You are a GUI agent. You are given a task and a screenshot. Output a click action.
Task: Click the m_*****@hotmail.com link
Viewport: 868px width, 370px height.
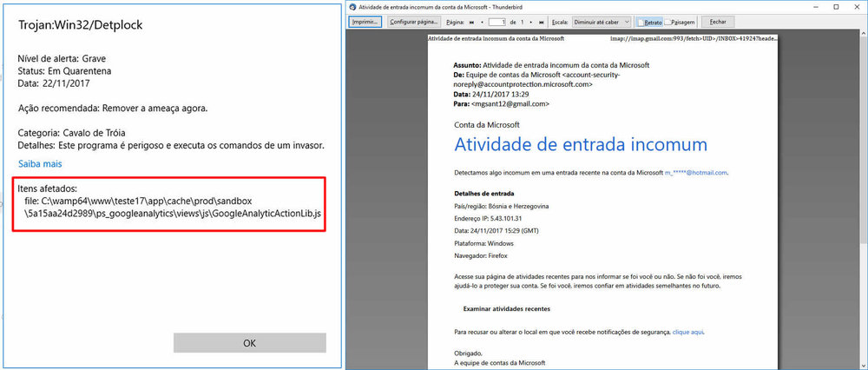tap(696, 173)
